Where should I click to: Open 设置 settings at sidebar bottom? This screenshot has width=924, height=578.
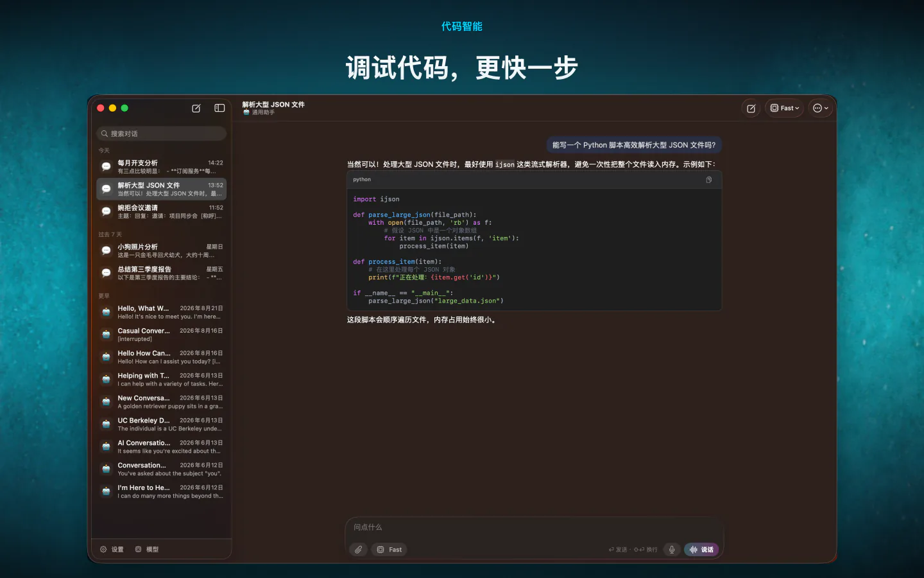click(112, 550)
